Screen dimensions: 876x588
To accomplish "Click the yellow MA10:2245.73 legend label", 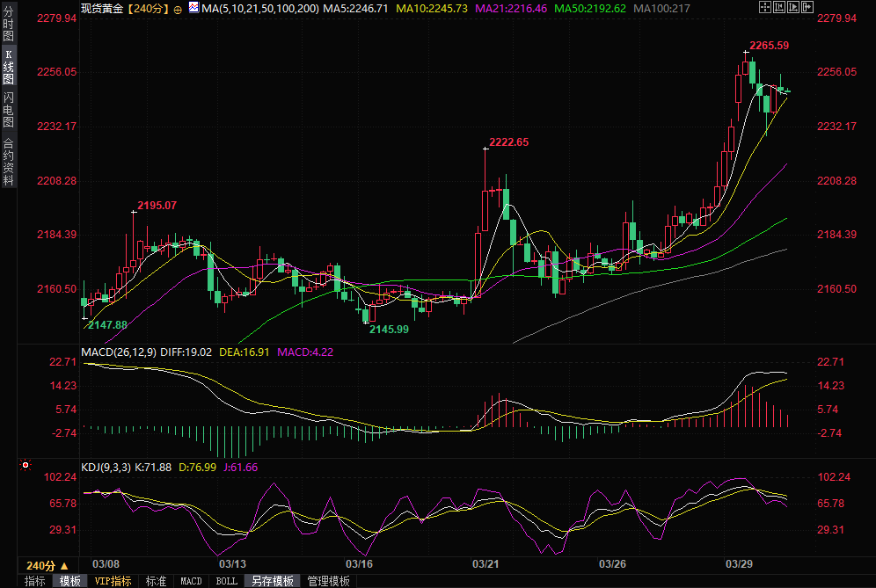I will point(431,9).
